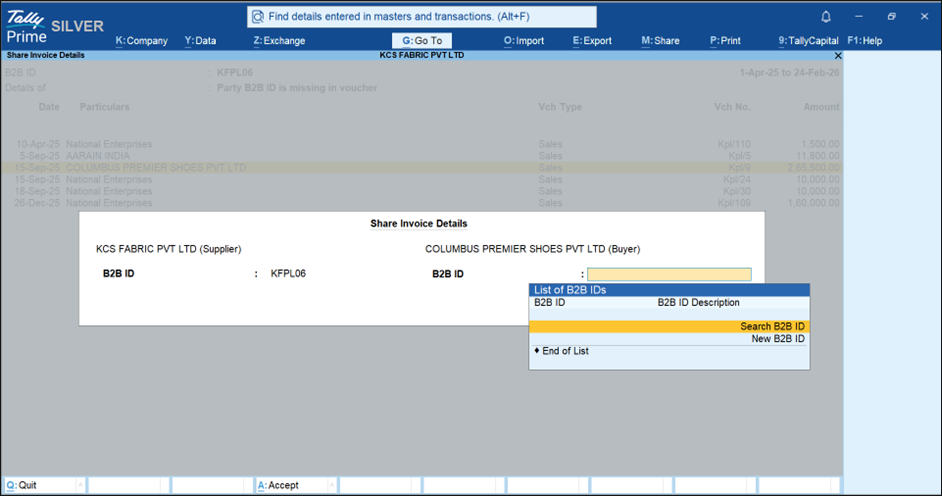
Task: Restore down the TallyPrime window
Action: pos(892,17)
